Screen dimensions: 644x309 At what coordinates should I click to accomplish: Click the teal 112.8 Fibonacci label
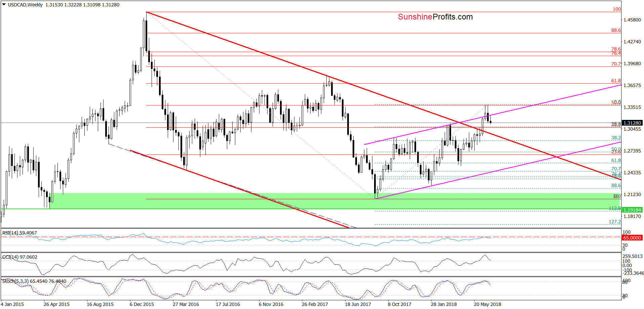coord(615,208)
